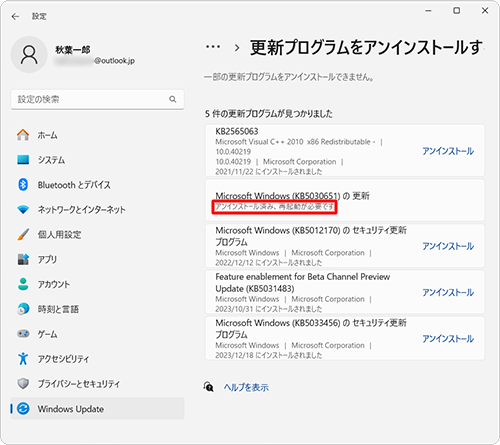Select the KB2565063 update title
The width and height of the screenshot is (500, 445).
[x=237, y=131]
